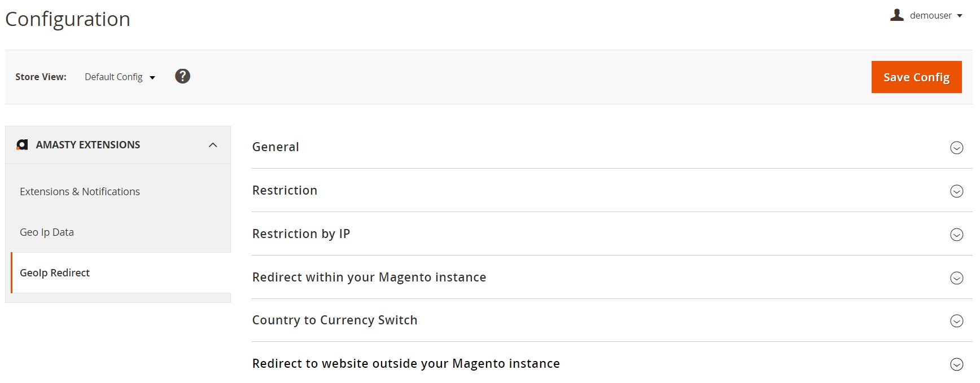
Task: Click the Amasty logo icon
Action: (x=22, y=145)
